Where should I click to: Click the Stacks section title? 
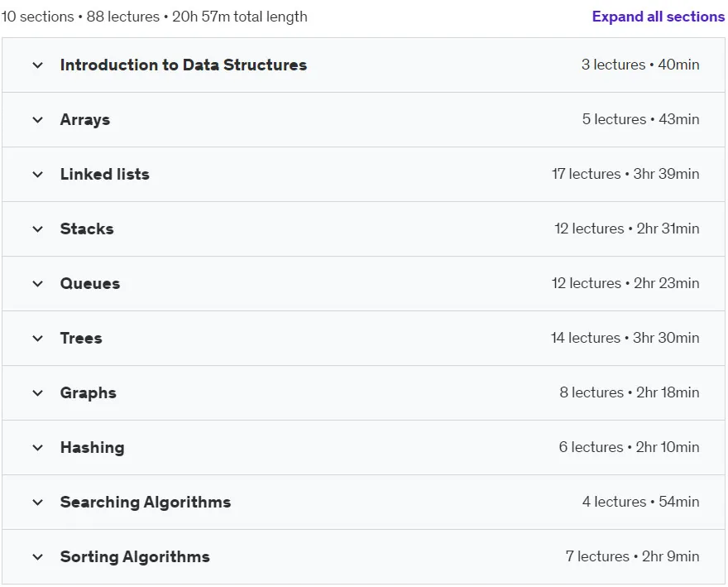pyautogui.click(x=87, y=229)
